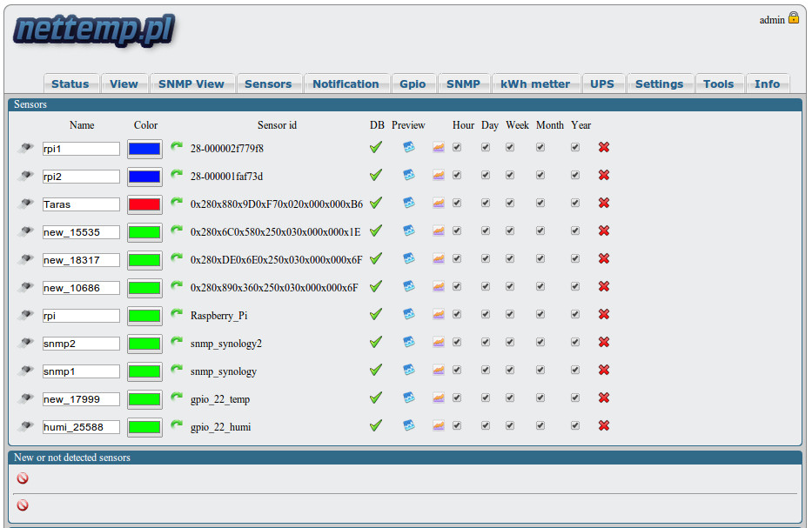Screen dimensions: 812x528
Task: Toggle Hour checkbox for new_17999
Action: click(457, 398)
